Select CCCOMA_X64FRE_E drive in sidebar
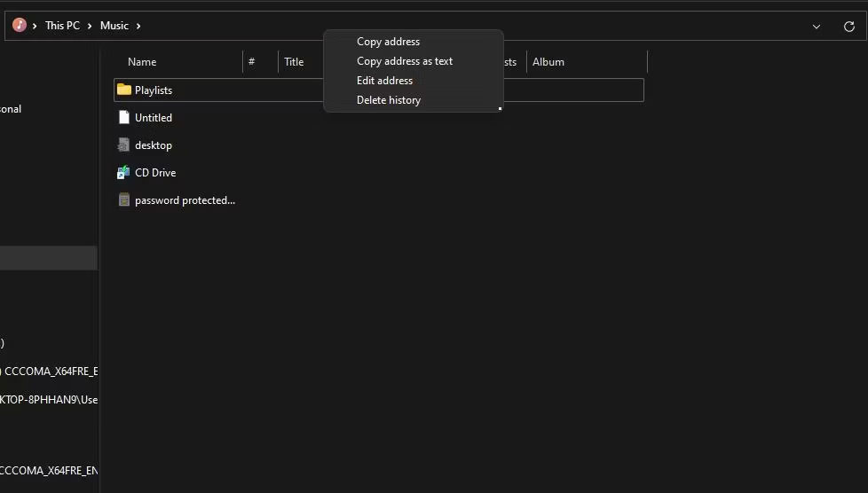The width and height of the screenshot is (868, 493). point(49,372)
